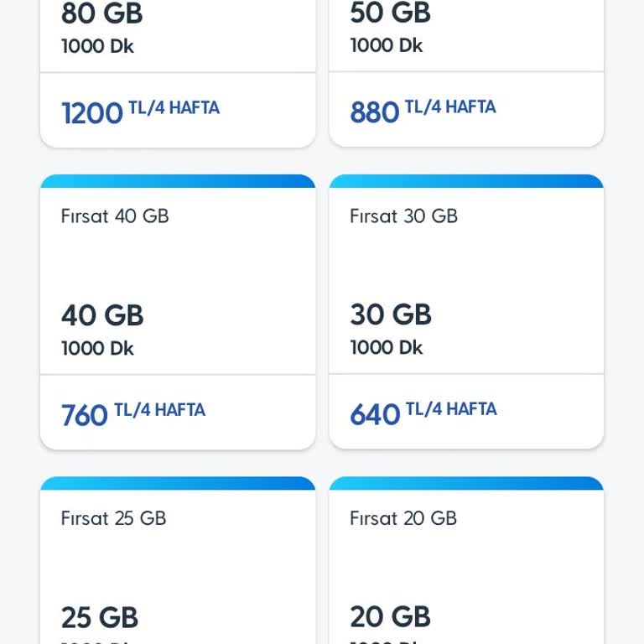Open the Fırsat 20 GB title
Viewport: 644px width, 644px height.
[x=403, y=518]
